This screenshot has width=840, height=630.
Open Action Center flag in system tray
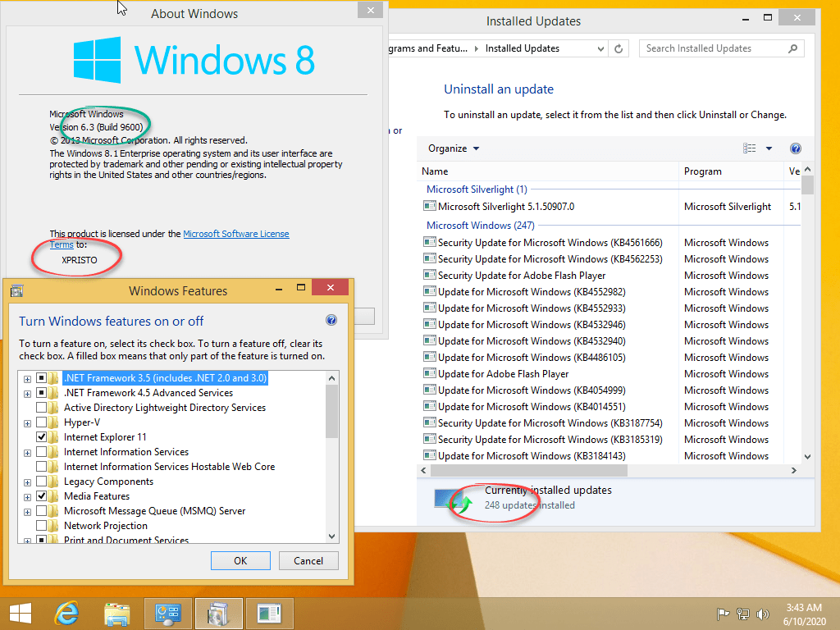coord(723,614)
